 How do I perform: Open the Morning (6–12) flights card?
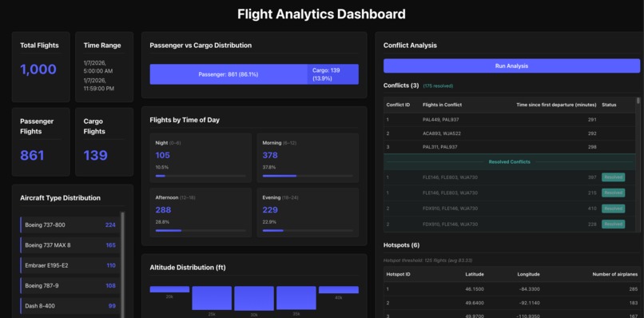pyautogui.click(x=308, y=157)
